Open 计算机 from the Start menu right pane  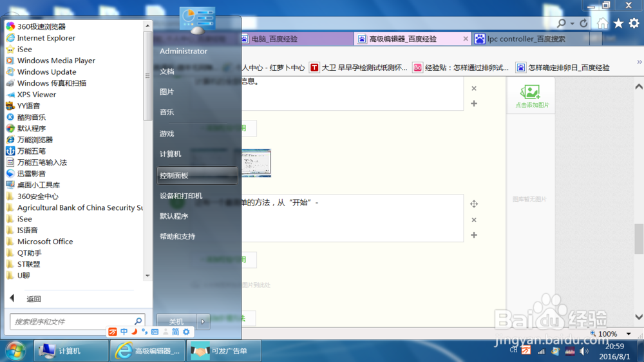pos(171,154)
